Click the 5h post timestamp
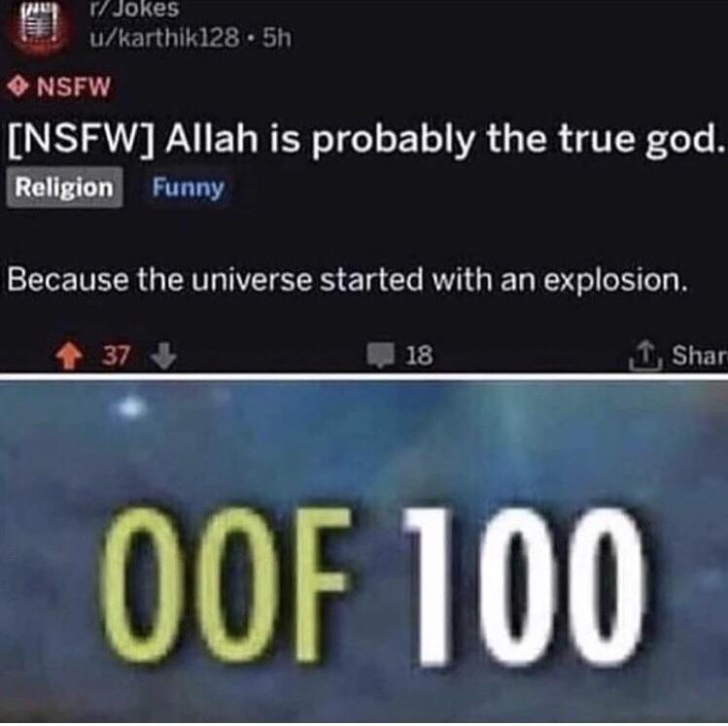Image resolution: width=728 pixels, height=726 pixels. (x=277, y=39)
